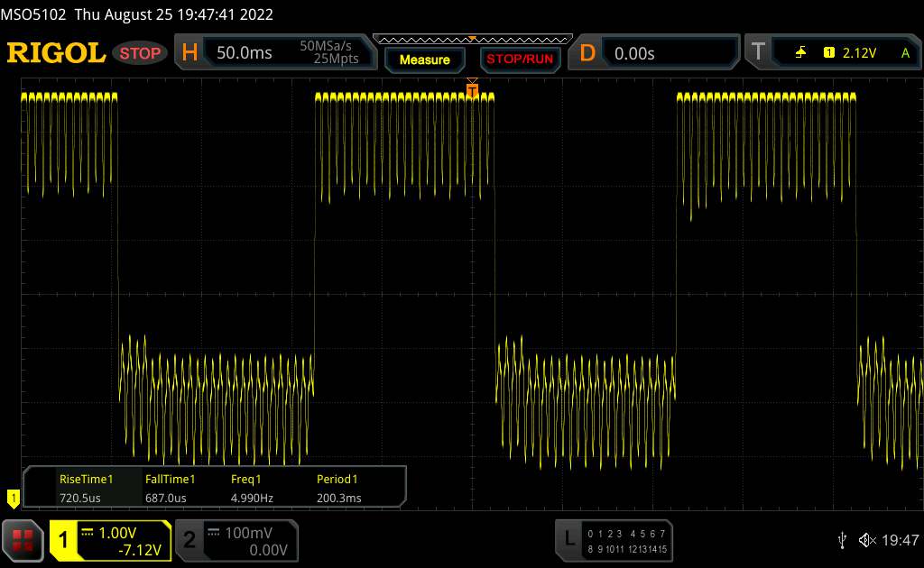Open the Delay D settings icon

(x=587, y=53)
